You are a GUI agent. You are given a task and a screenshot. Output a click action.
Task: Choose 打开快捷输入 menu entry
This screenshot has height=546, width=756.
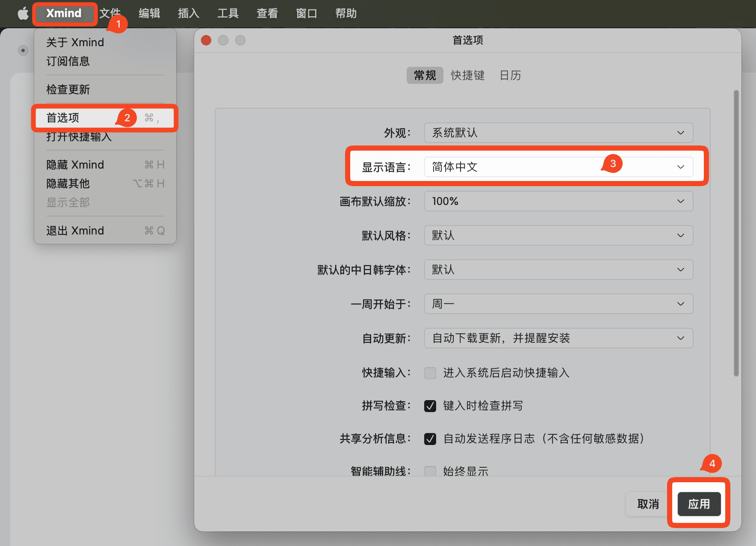pos(105,137)
